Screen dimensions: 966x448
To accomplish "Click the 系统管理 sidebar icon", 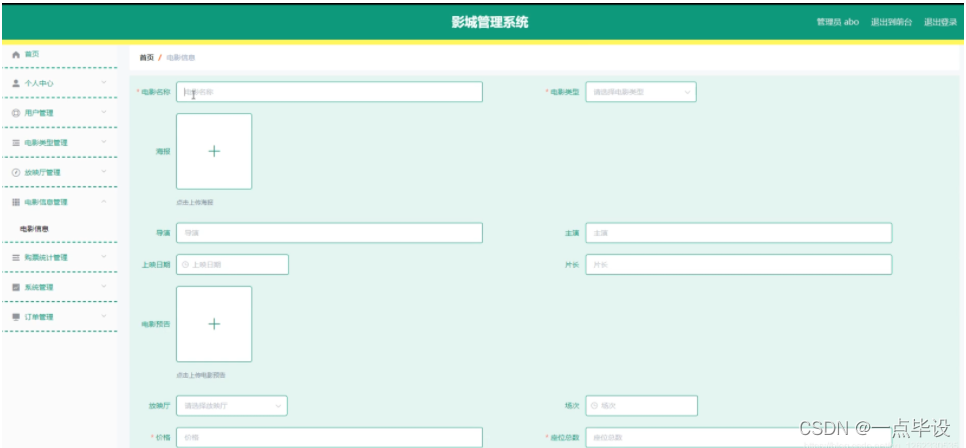I will pos(17,287).
